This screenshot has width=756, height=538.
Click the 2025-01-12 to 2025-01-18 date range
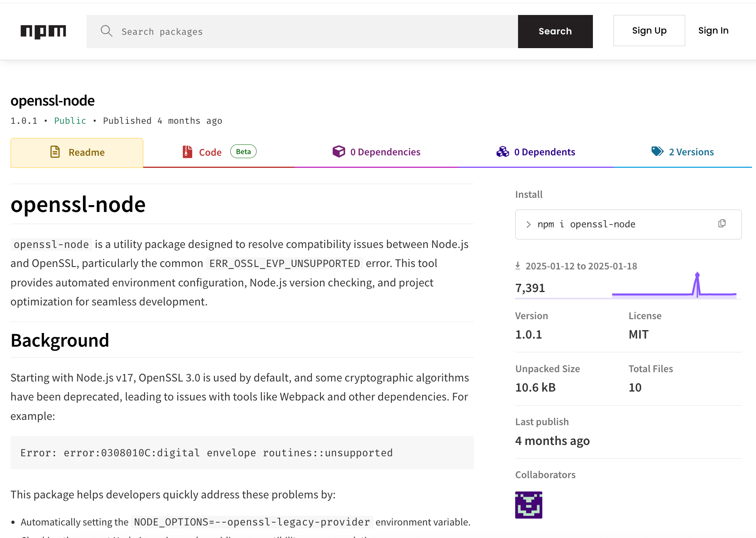pyautogui.click(x=581, y=266)
